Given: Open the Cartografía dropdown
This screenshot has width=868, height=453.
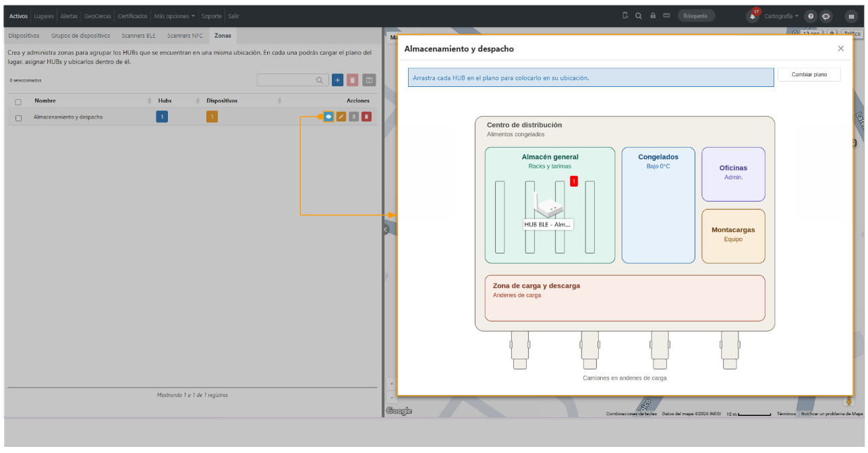Looking at the screenshot, I should click(x=782, y=16).
